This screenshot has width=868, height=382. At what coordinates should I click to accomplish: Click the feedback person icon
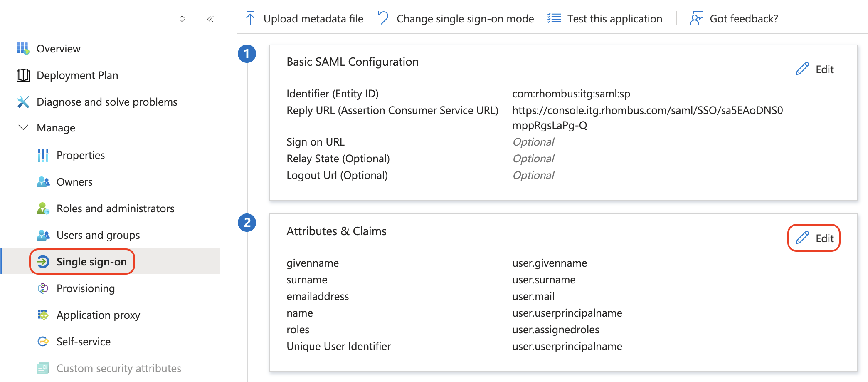click(x=696, y=18)
